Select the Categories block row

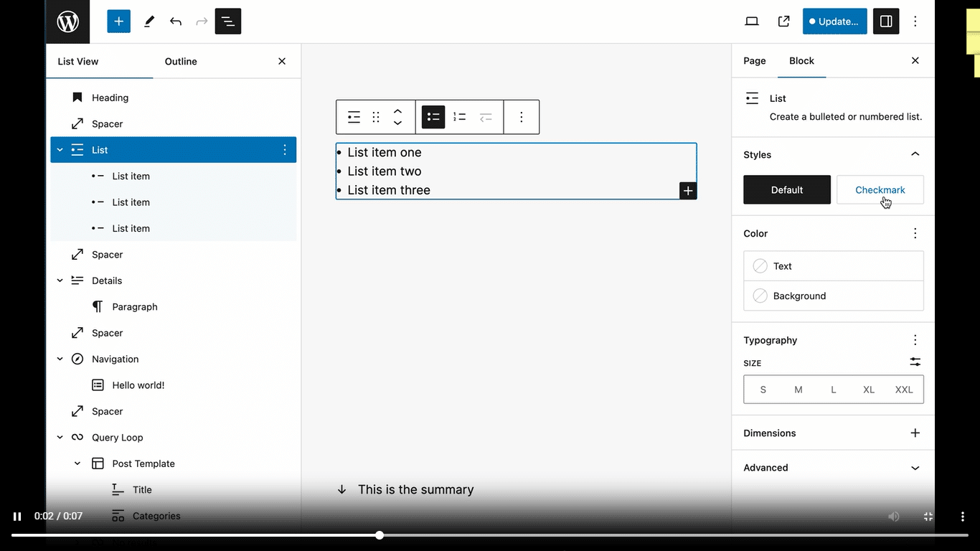[x=173, y=516]
